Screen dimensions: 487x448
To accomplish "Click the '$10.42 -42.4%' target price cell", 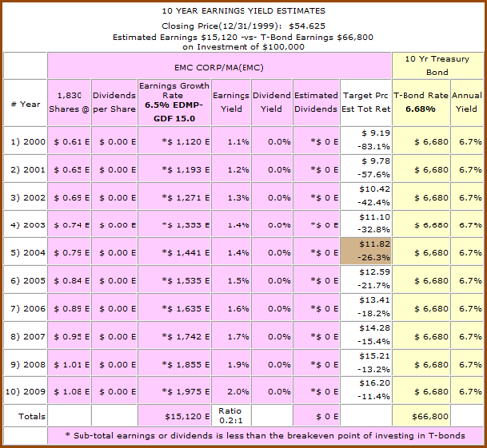I will coord(366,196).
